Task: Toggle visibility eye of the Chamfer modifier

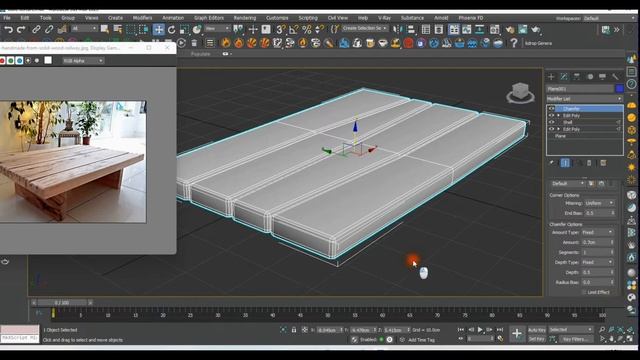Action: (x=551, y=109)
